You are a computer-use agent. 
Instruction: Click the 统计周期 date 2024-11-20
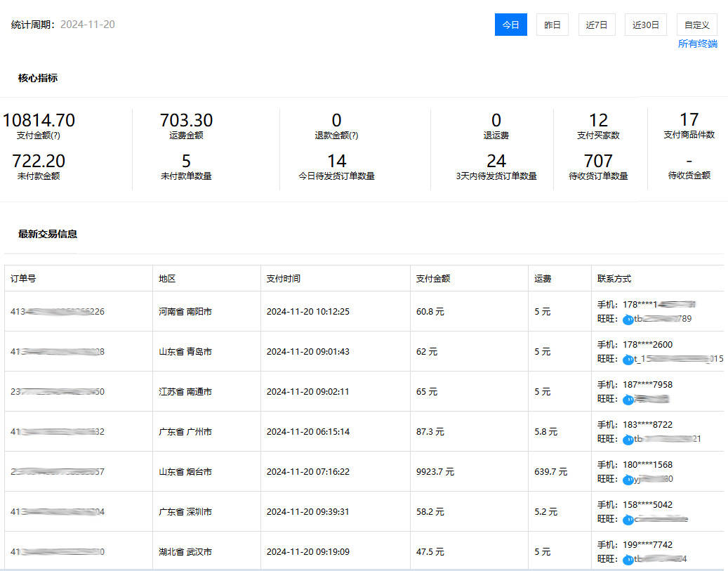[88, 25]
